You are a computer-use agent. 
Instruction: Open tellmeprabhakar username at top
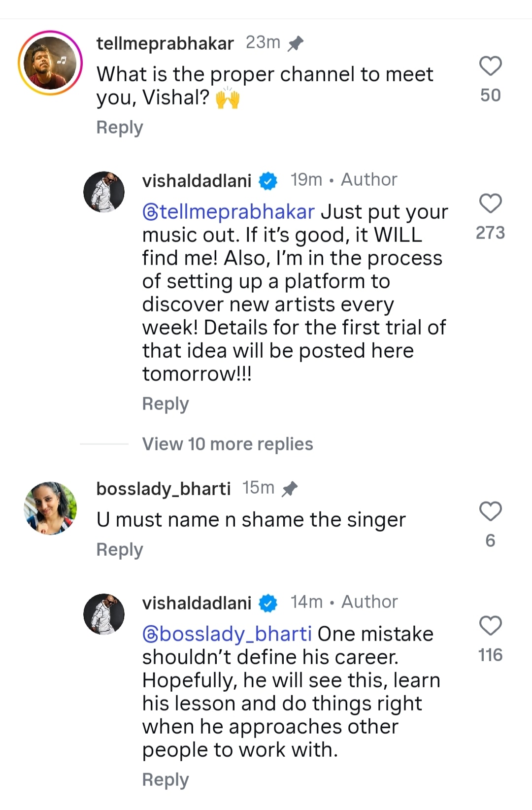coord(165,43)
